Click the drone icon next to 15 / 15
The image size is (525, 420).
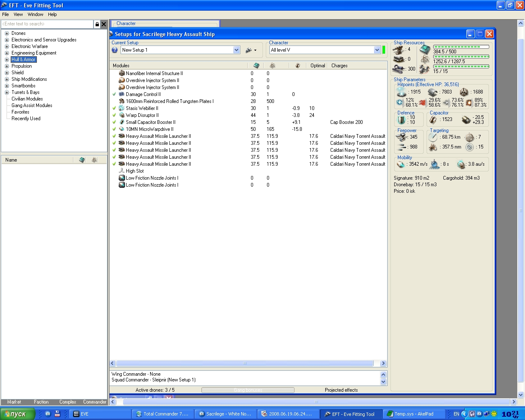pos(425,69)
